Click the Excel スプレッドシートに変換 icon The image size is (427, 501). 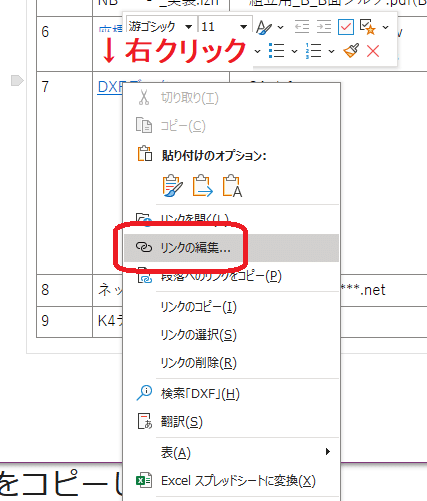(x=144, y=481)
